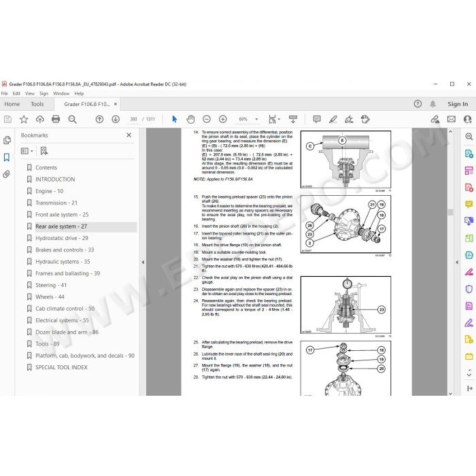Collapse the left navigation pane arrow
The width and height of the screenshot is (476, 476).
coord(143,262)
